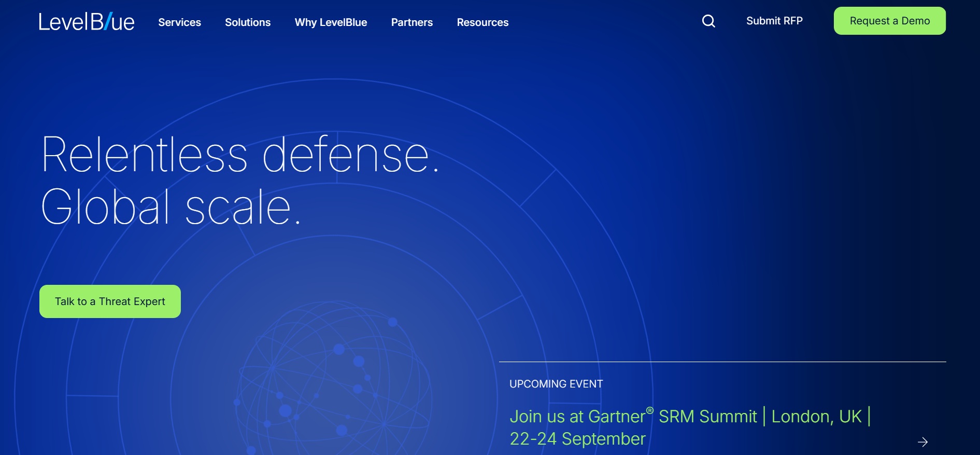Open the search magnifier icon
The width and height of the screenshot is (980, 455).
(x=708, y=21)
